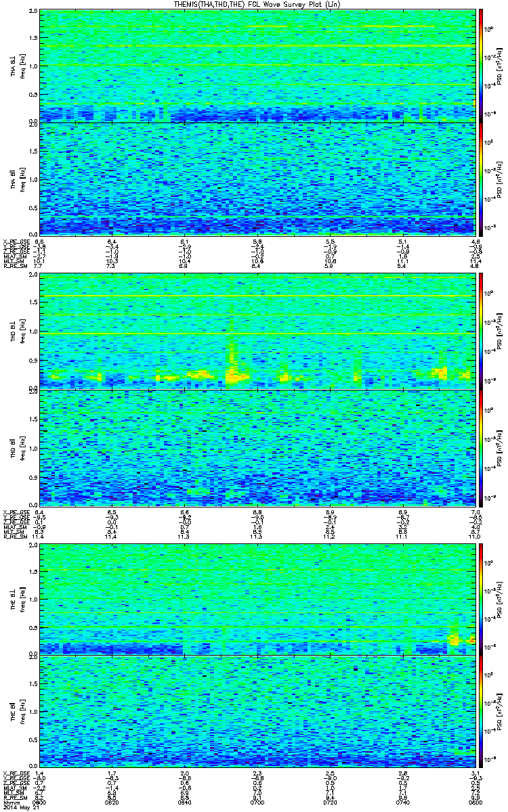
Task: Click the PSD color bar beside THE B-parallel
Action: coord(482,711)
